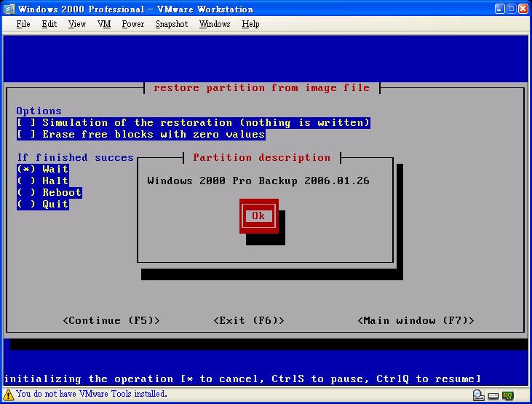Click the CD-ROM device icon in status bar
This screenshot has height=404, width=532.
tap(478, 395)
